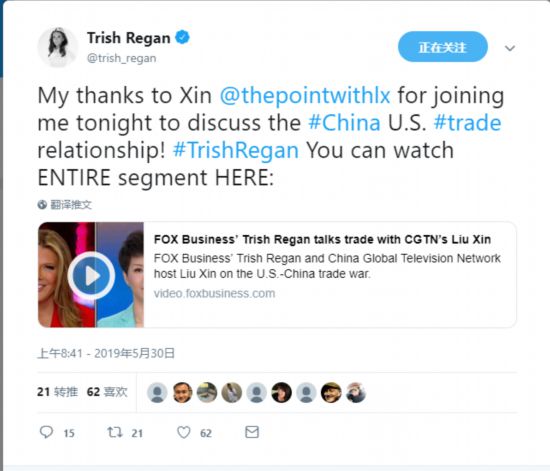Click the retweet arrows icon

[x=115, y=432]
